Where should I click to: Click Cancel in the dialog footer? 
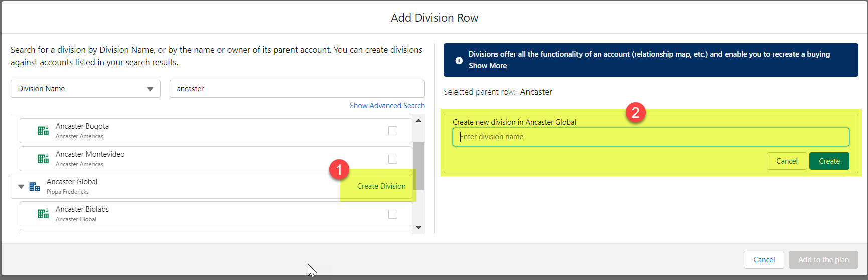[x=763, y=260]
